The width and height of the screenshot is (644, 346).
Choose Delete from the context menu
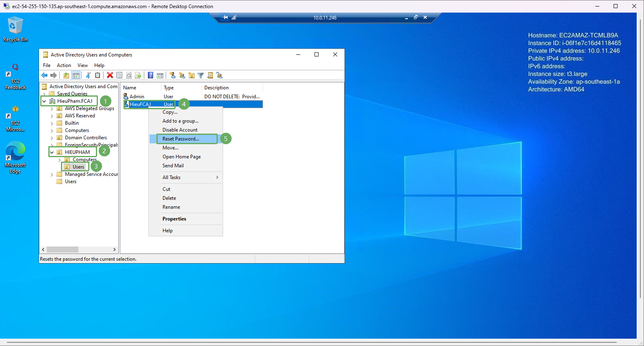[186, 198]
